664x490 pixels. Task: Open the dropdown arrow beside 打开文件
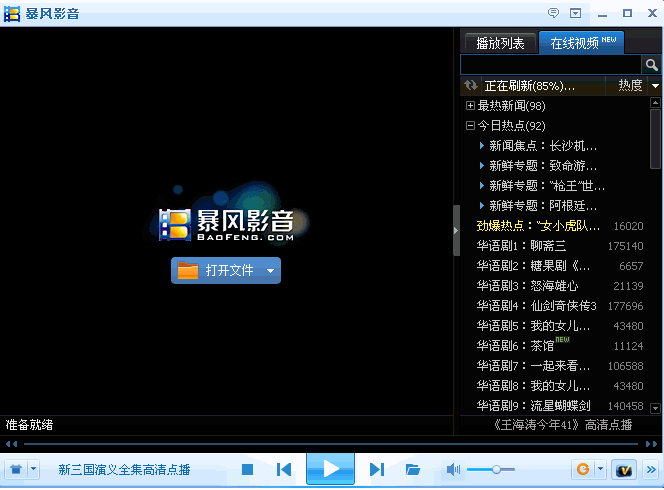tap(271, 271)
